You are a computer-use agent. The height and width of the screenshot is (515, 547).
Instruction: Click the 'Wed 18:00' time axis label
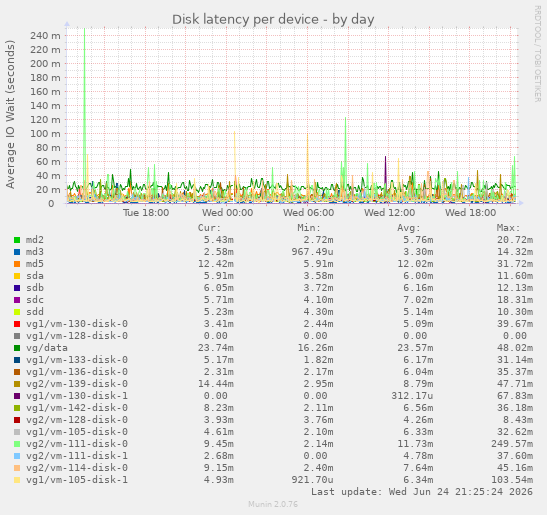tap(470, 212)
